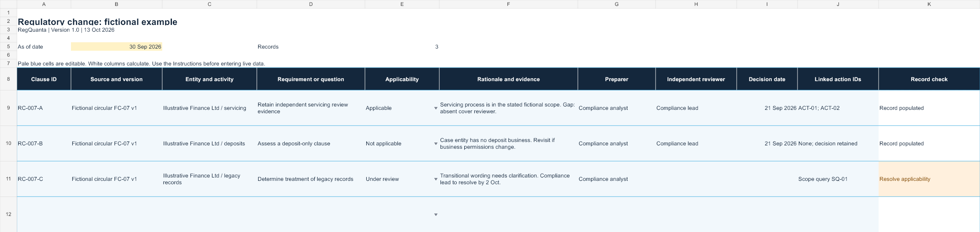Select 21 Sep 2026 date in RC-007-A row

(767, 108)
